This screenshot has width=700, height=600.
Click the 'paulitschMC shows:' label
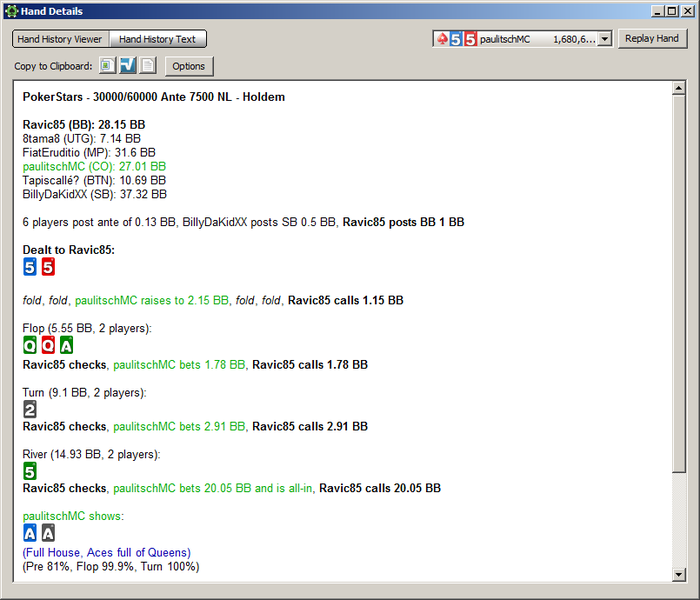[x=73, y=516]
